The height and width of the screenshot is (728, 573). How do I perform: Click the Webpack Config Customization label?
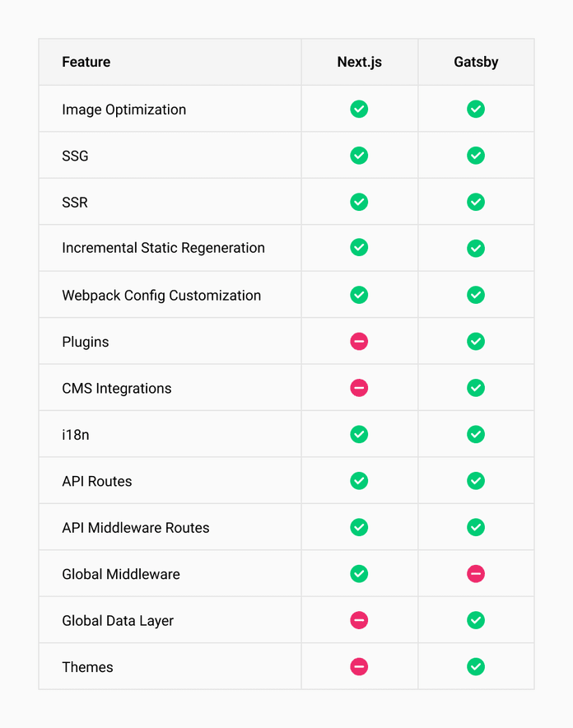pos(161,296)
